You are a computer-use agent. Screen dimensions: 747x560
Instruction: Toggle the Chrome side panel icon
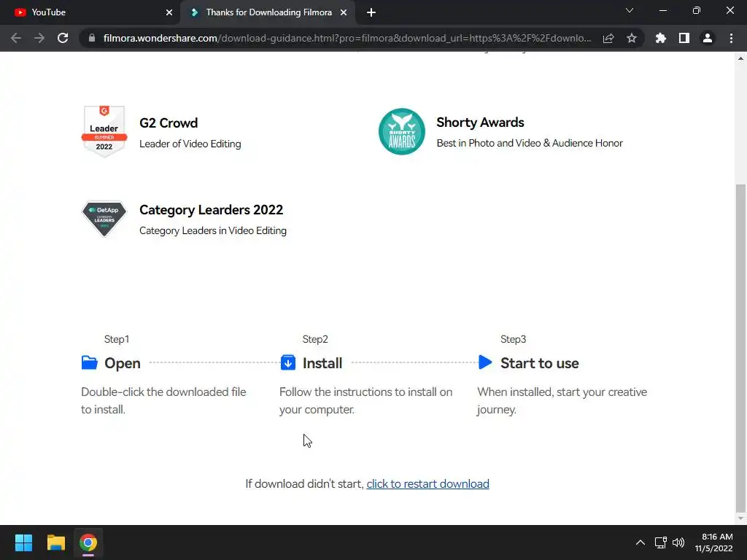point(684,38)
